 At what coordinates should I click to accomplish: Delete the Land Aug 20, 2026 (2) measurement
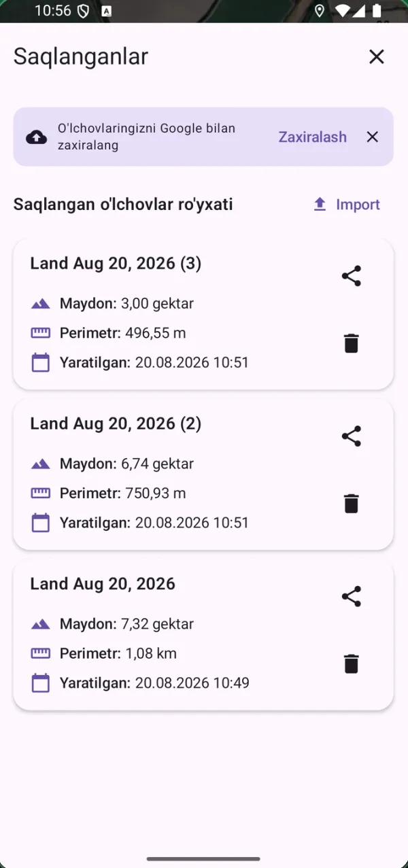coord(351,504)
